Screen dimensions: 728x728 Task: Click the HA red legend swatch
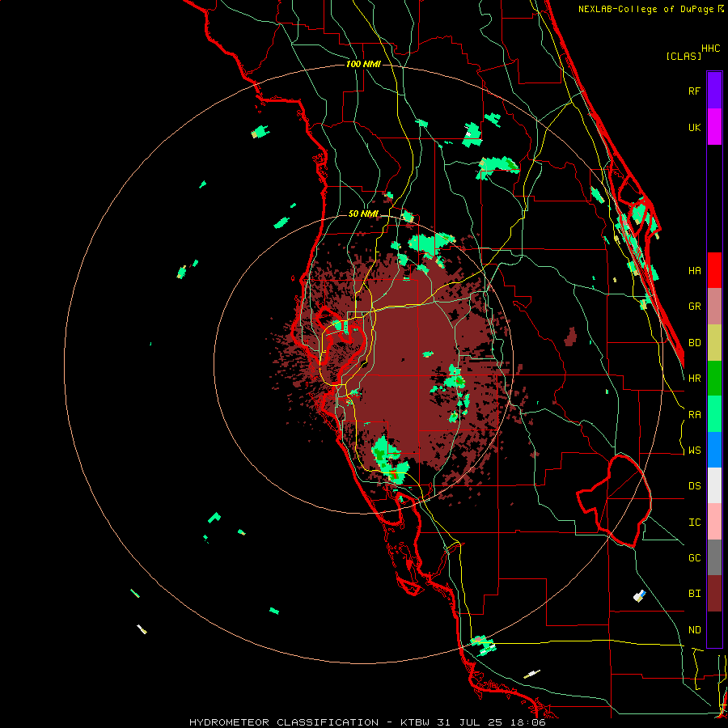pos(714,270)
